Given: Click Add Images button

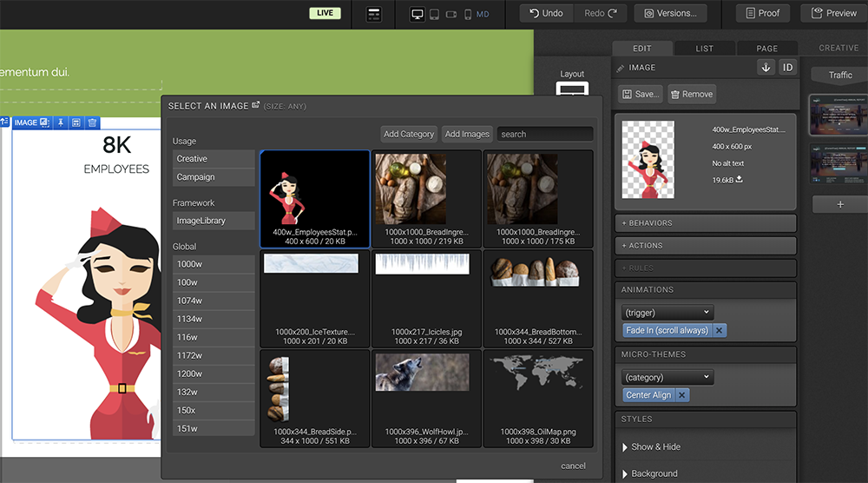Looking at the screenshot, I should point(467,134).
